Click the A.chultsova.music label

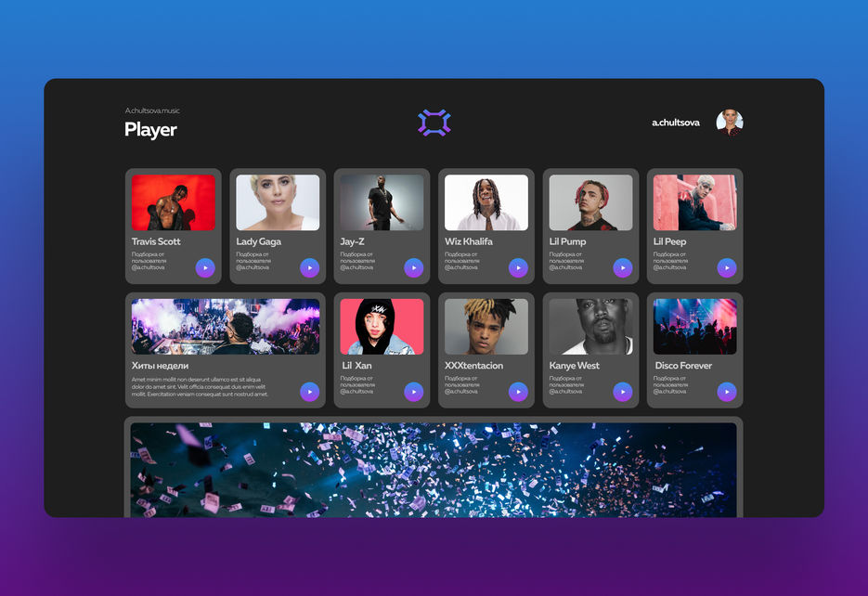[x=152, y=110]
